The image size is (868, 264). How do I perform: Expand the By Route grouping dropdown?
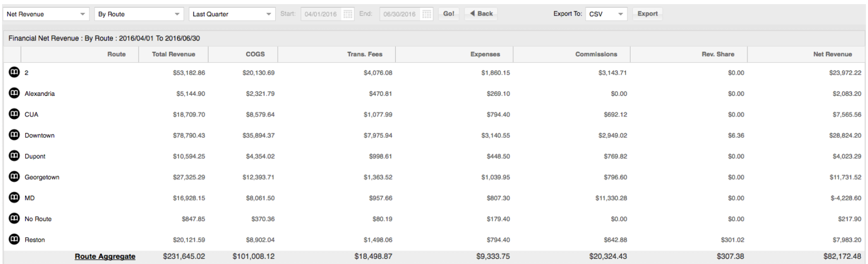pos(139,14)
